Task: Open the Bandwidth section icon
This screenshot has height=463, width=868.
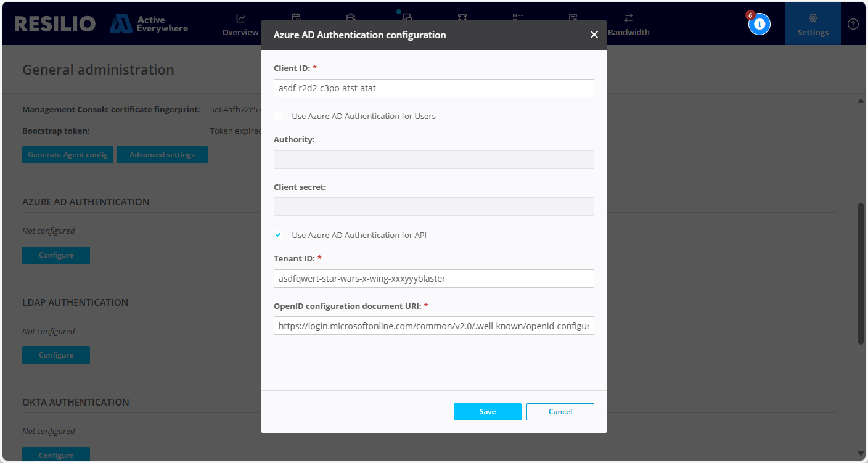Action: coord(628,18)
